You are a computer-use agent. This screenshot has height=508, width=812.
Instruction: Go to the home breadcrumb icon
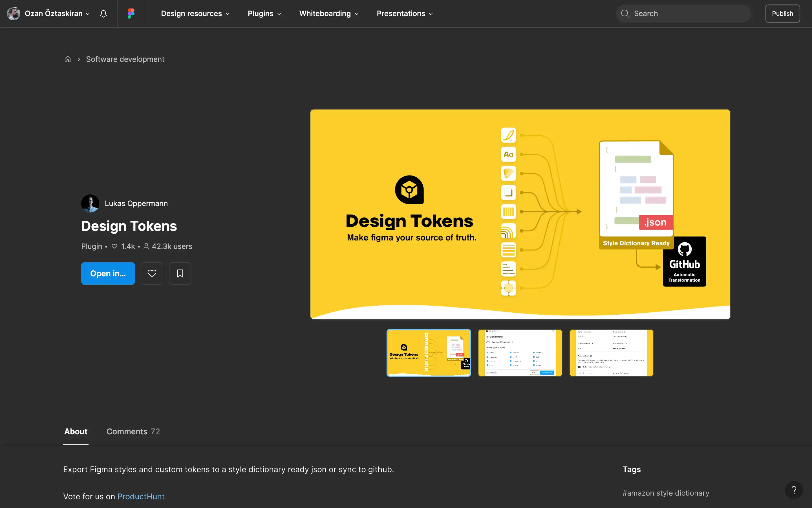coord(67,59)
